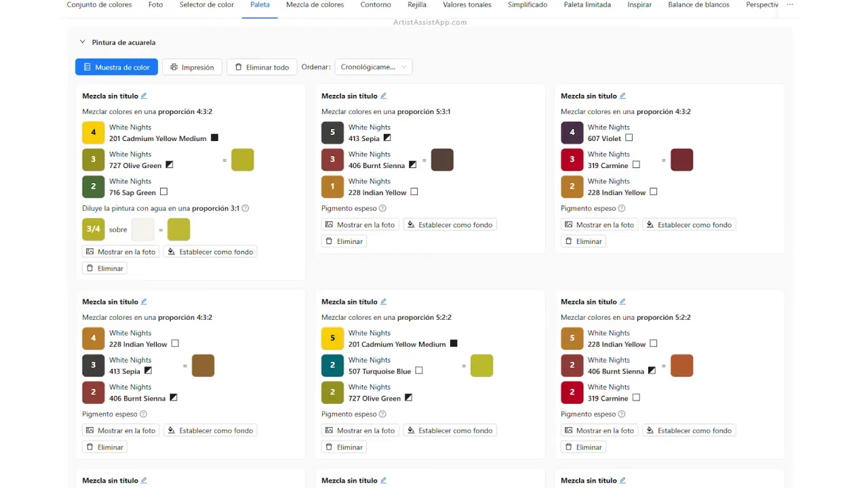
Task: Show the Cadmium Yellow 4:3:2 mix in the photo
Action: (121, 252)
